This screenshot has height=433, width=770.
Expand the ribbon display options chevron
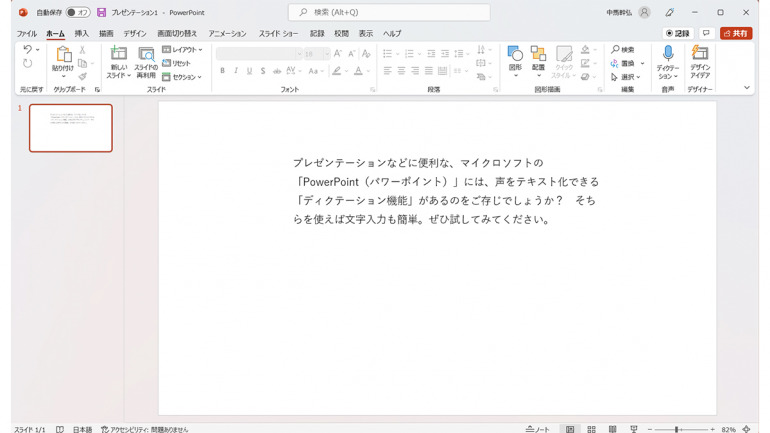point(746,88)
